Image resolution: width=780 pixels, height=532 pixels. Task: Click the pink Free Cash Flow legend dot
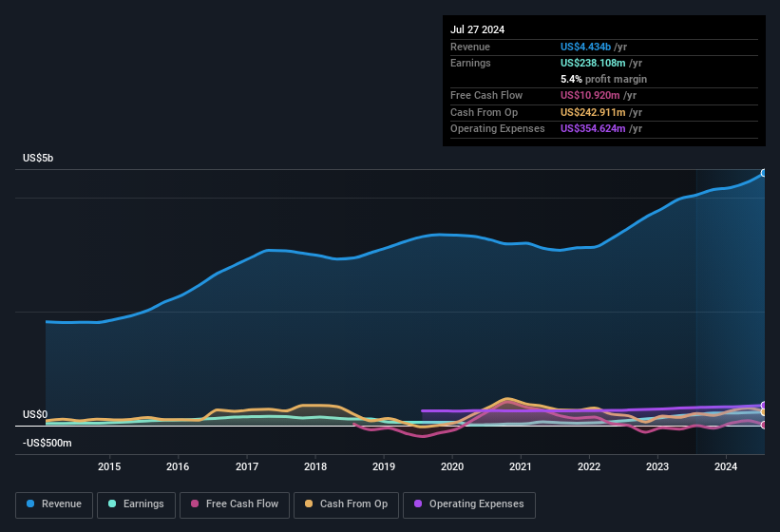tap(196, 503)
